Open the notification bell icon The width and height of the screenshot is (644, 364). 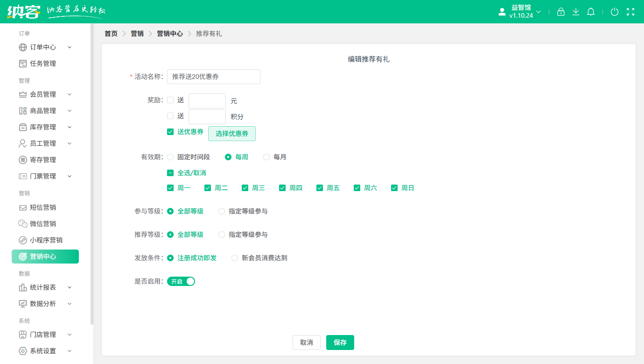(x=590, y=12)
